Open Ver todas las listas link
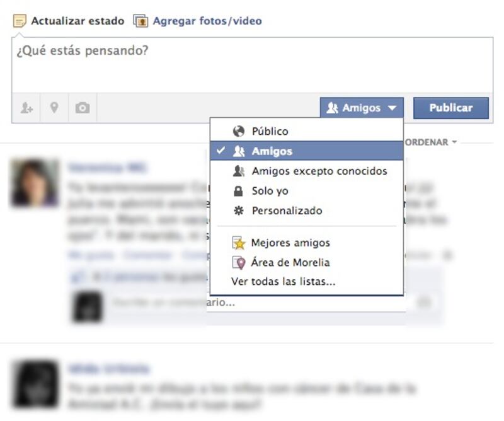The height and width of the screenshot is (421, 504). [x=283, y=282]
